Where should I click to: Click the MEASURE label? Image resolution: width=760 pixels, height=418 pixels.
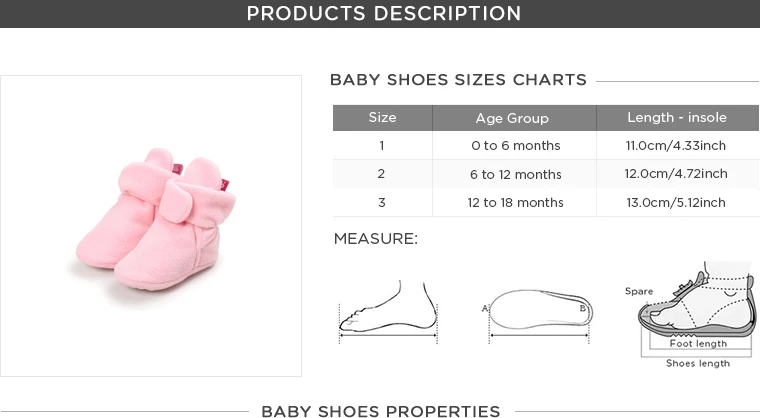375,239
